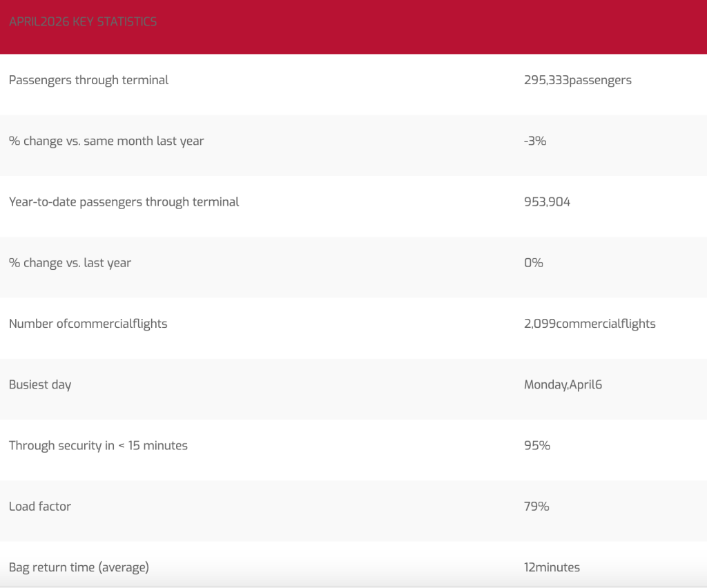Select the Busiest day label
This screenshot has height=588, width=707.
[x=40, y=384]
